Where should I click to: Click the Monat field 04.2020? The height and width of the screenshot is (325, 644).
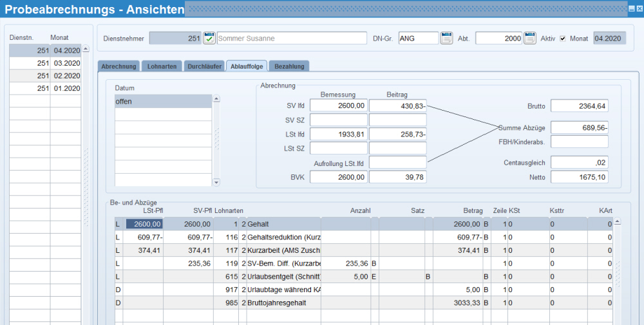(x=609, y=38)
